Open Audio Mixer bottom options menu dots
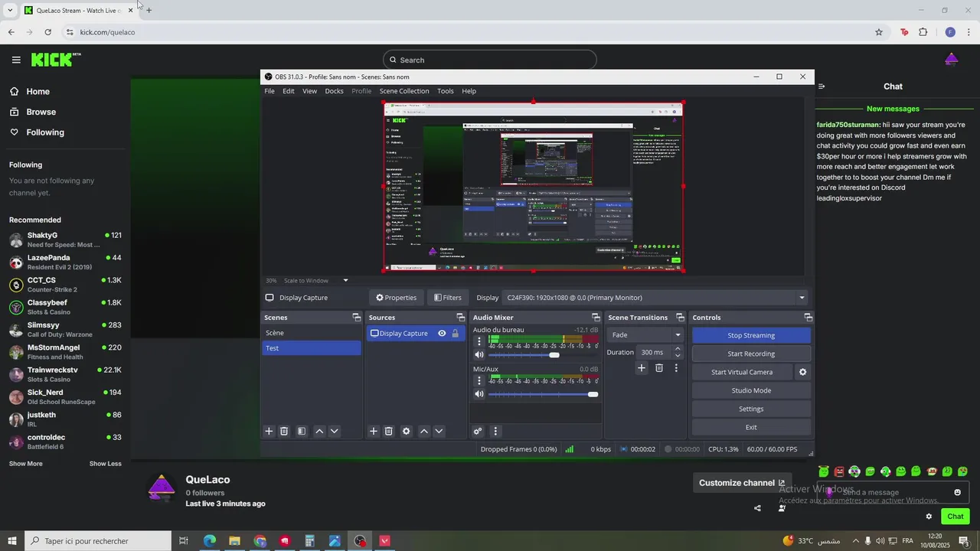Viewport: 980px width, 551px height. (495, 431)
